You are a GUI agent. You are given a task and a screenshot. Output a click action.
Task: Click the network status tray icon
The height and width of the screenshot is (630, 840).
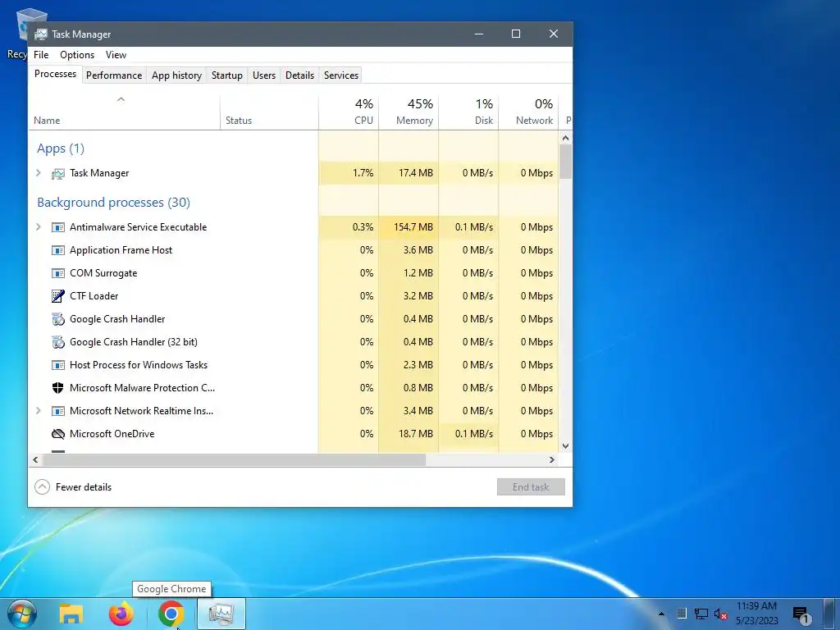[701, 614]
